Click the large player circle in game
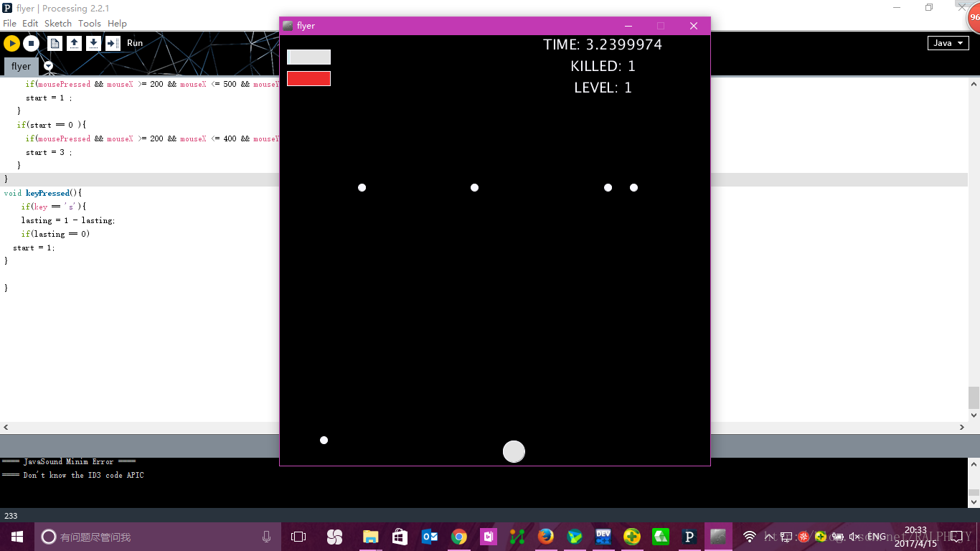Viewport: 980px width, 551px height. click(514, 451)
